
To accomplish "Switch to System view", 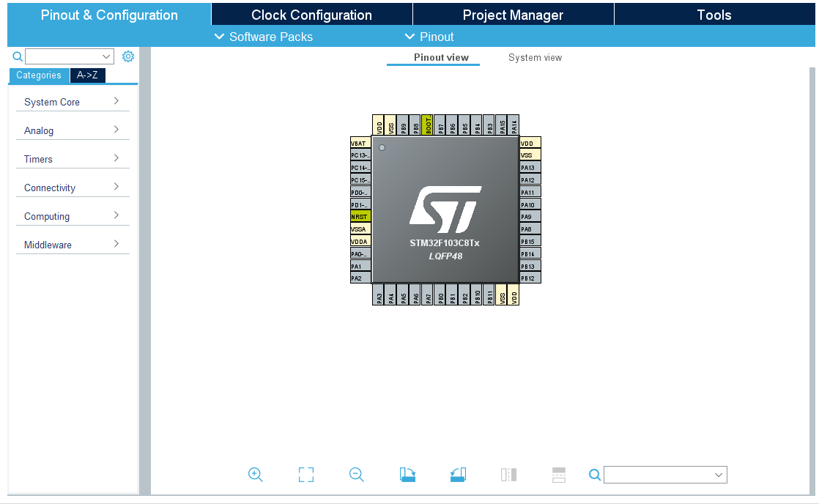I will [535, 57].
